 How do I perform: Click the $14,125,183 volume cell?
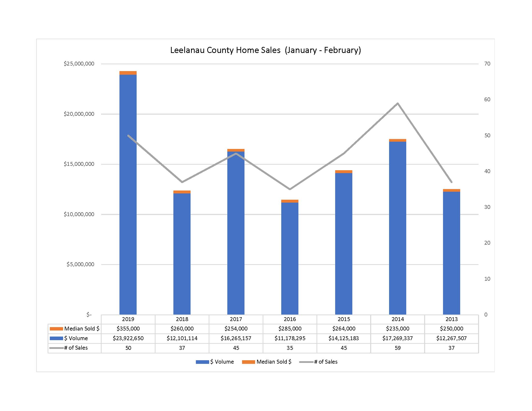coord(344,338)
